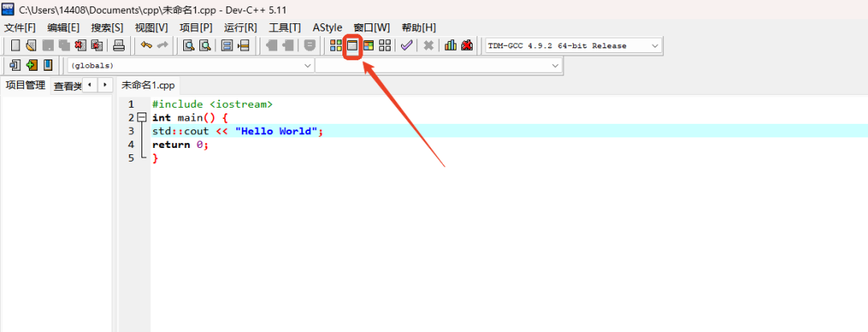Open the 帮助[H] menu

click(x=419, y=27)
